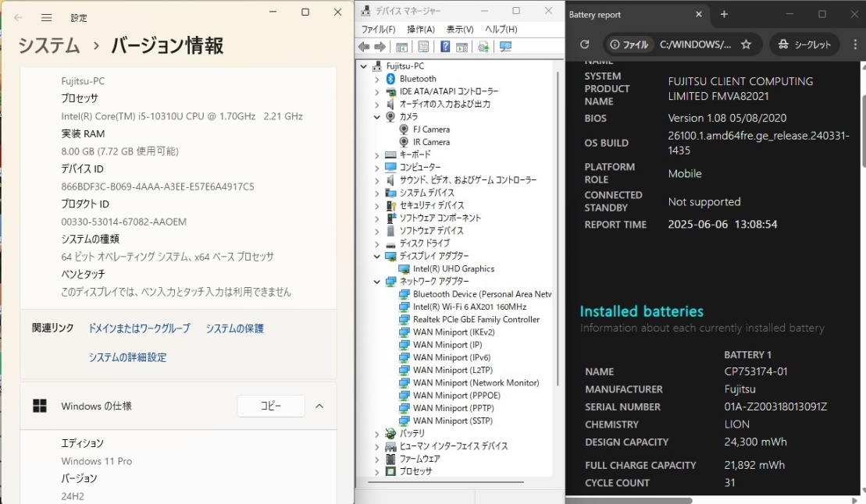Expand the ファームウェア category
Screen dimensions: 866x504
click(376, 460)
